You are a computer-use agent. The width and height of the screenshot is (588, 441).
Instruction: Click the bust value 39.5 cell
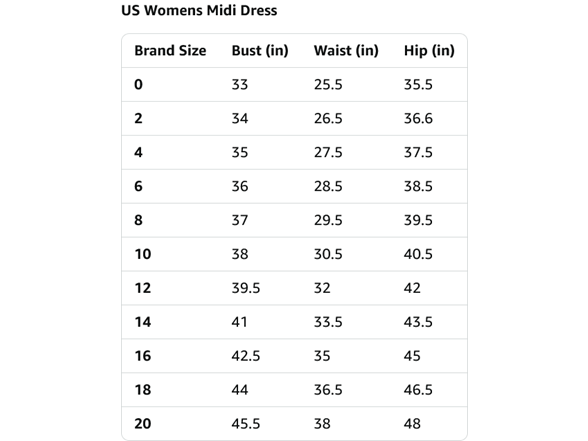point(246,288)
